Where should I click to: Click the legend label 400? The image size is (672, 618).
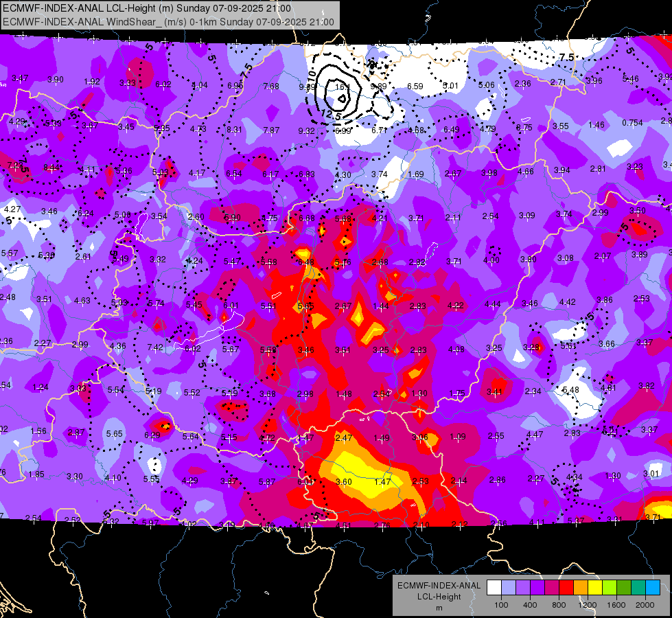[x=530, y=605]
